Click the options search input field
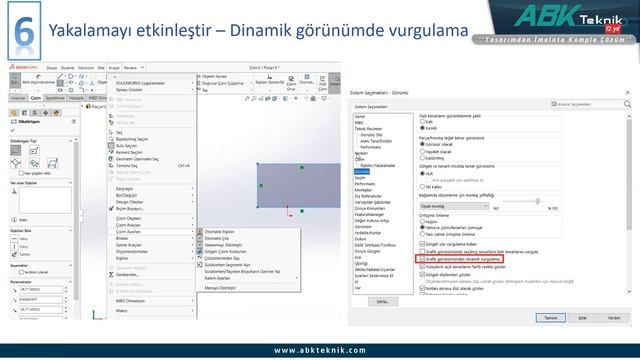640x360 pixels. 586,104
